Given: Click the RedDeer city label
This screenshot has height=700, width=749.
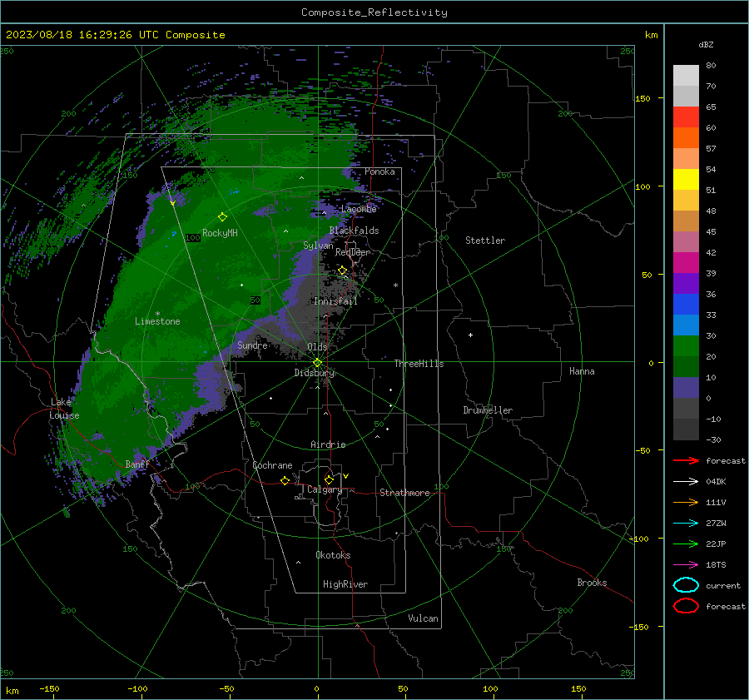Looking at the screenshot, I should click(353, 252).
